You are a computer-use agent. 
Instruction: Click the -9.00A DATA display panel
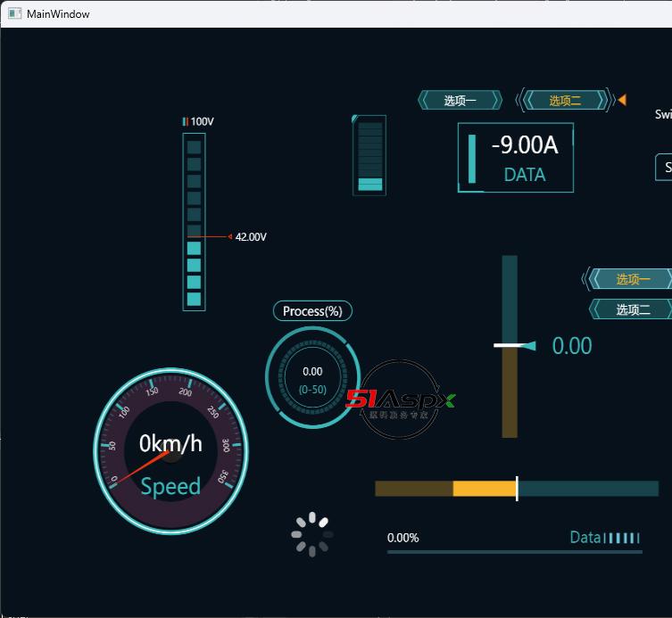pos(516,158)
